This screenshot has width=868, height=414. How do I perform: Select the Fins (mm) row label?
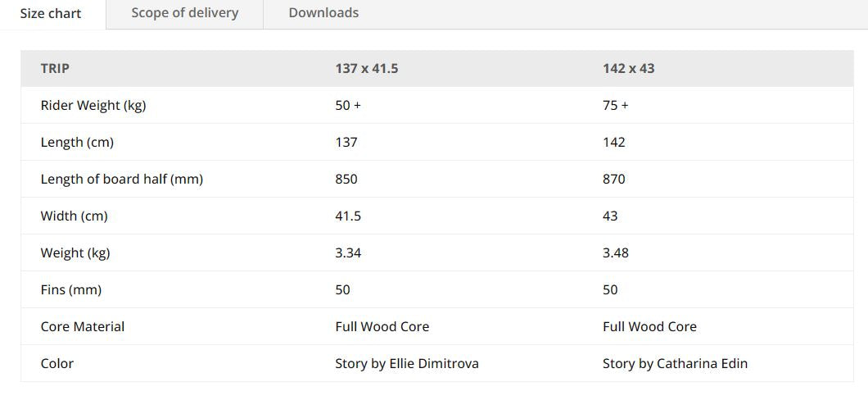point(71,290)
